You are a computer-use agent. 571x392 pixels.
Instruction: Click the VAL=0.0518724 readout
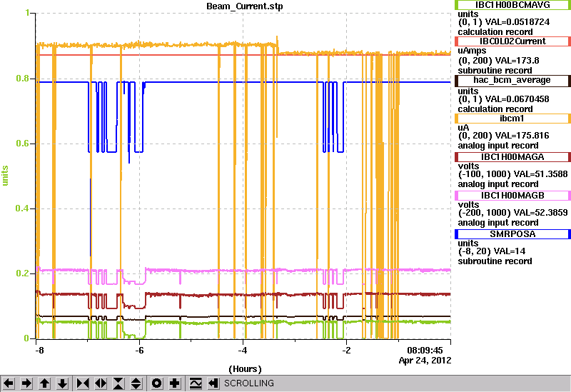(x=516, y=22)
